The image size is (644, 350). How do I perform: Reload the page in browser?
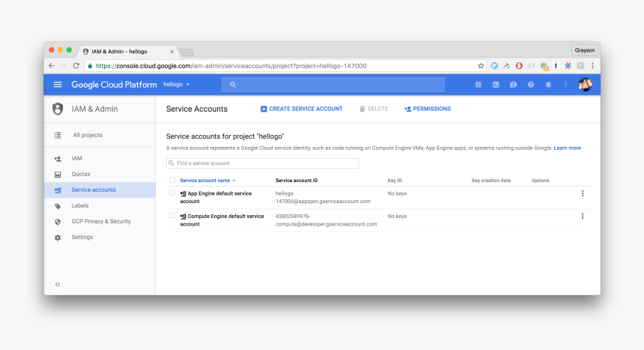(x=76, y=66)
